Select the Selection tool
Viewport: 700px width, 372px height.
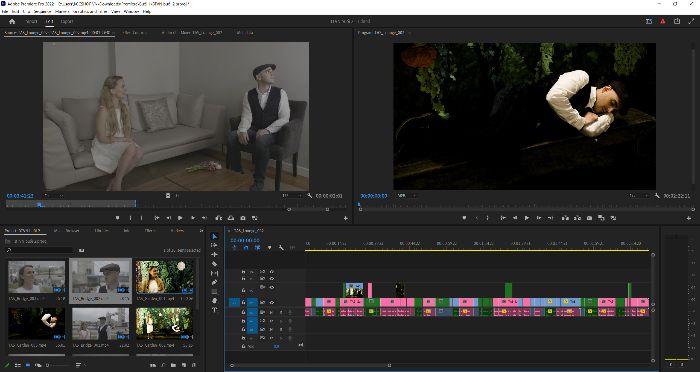(214, 236)
